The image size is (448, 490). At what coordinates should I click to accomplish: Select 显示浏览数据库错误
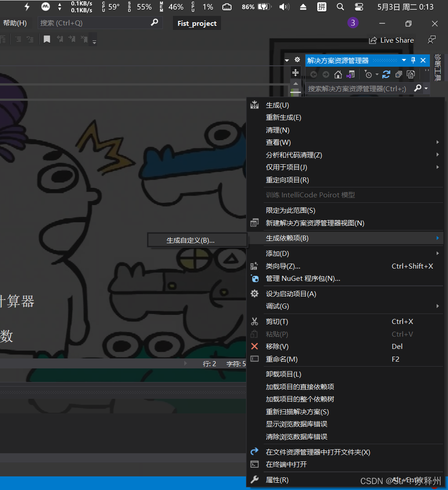click(x=345, y=424)
